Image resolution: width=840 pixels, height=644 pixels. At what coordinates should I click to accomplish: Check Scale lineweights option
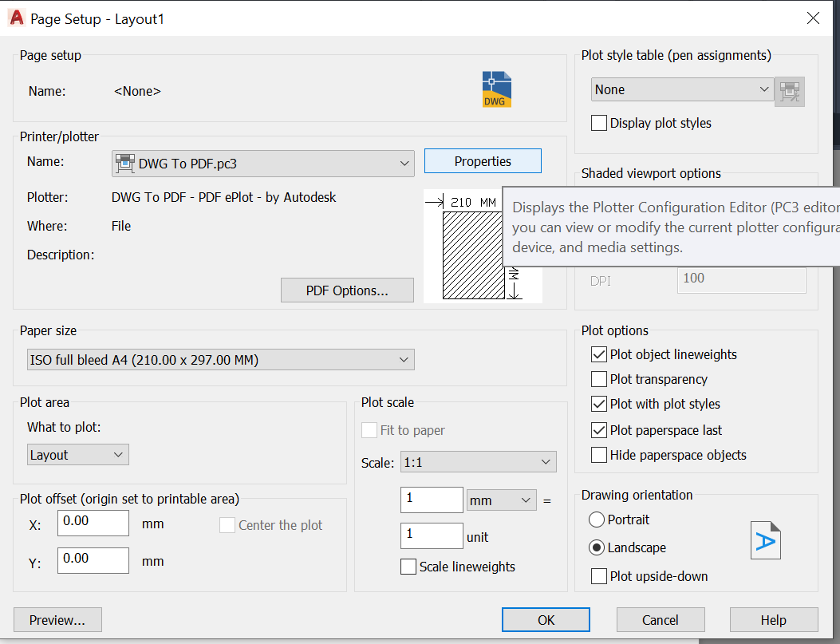(x=408, y=567)
